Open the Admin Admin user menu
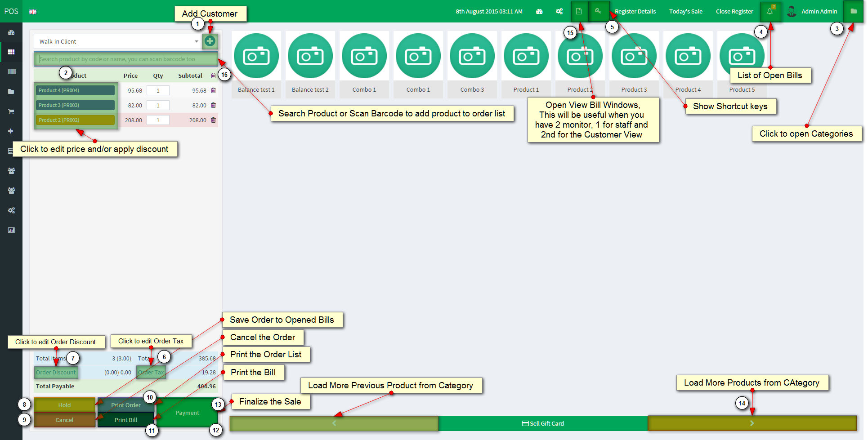This screenshot has width=868, height=440. point(813,11)
